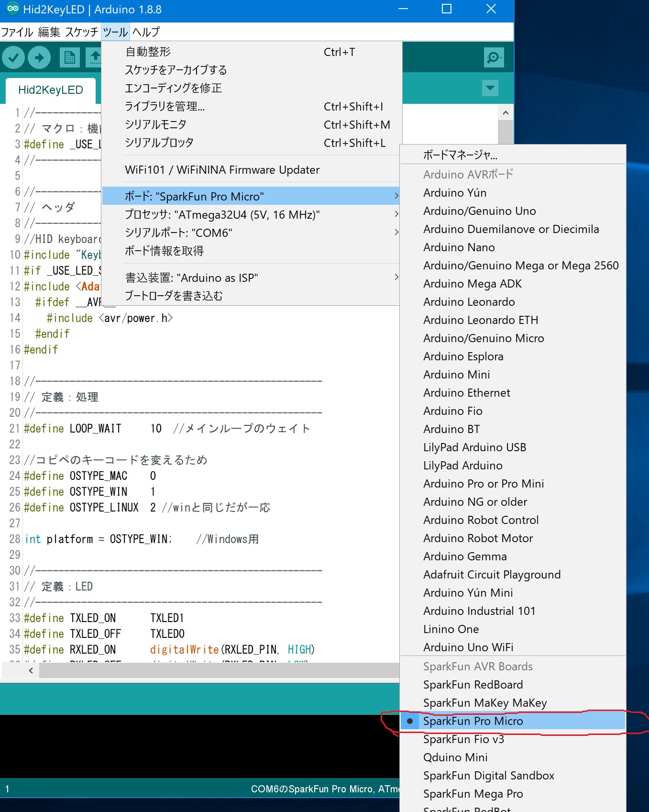Choose スケッチをアーカイブする
The width and height of the screenshot is (649, 812).
point(252,70)
